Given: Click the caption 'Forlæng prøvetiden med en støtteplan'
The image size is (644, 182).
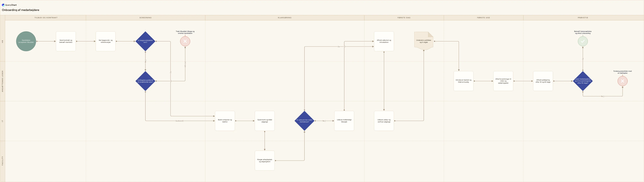Looking at the screenshot, I should 623,72.
